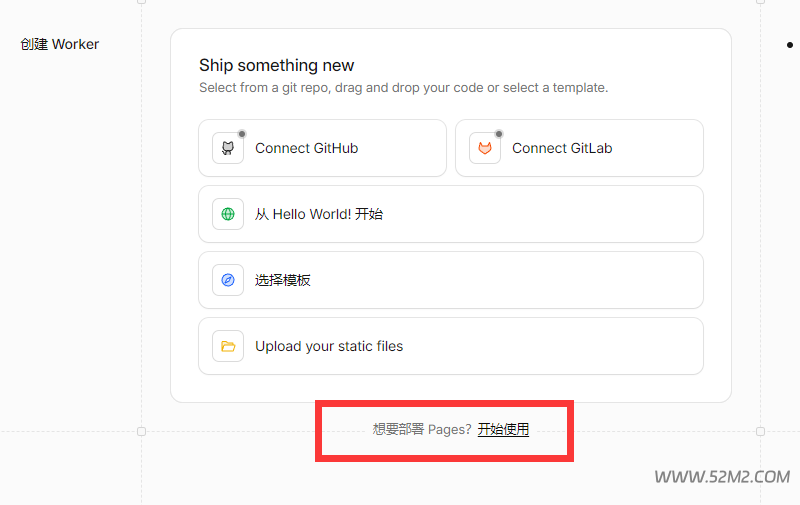
Task: Click the green globe icon
Action: tap(228, 214)
